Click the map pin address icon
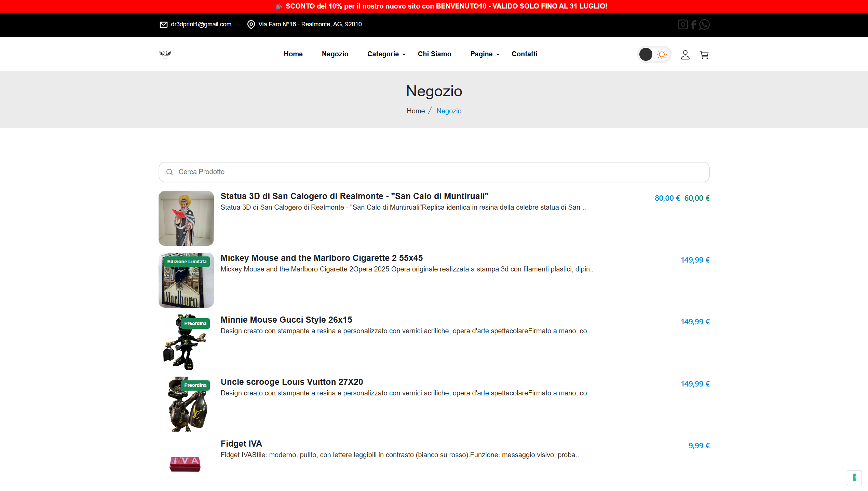The width and height of the screenshot is (868, 491). click(x=251, y=25)
